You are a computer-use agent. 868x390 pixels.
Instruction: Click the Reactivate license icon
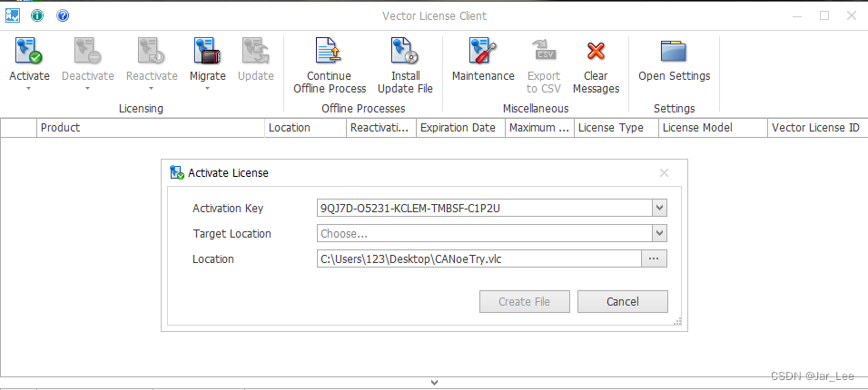(151, 51)
